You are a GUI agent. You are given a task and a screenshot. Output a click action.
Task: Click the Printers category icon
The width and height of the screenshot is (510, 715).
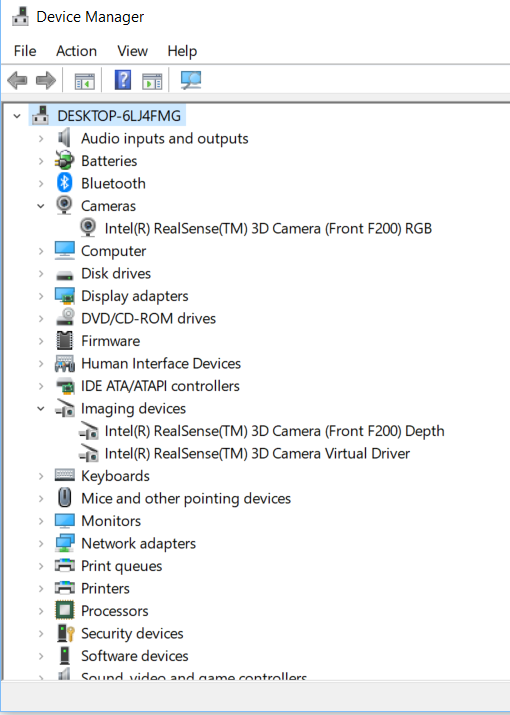(x=64, y=588)
